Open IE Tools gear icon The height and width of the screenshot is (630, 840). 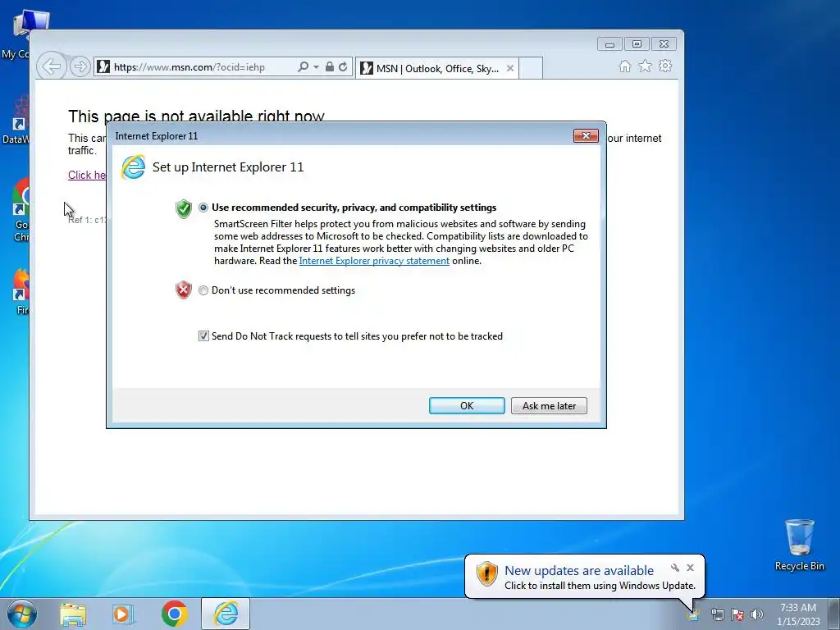665,66
